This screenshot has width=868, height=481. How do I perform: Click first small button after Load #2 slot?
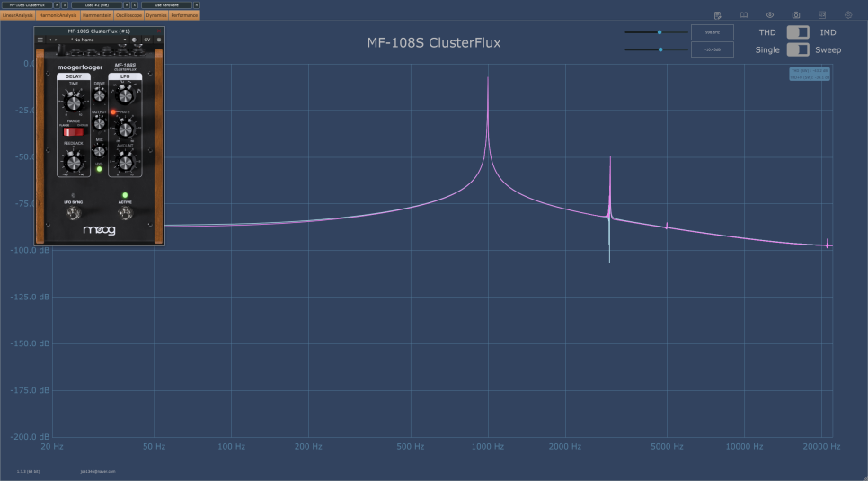coord(126,5)
